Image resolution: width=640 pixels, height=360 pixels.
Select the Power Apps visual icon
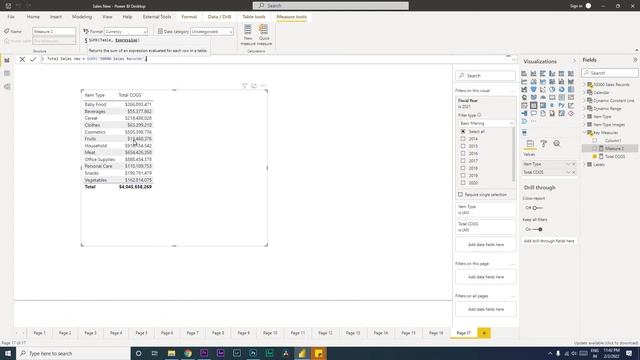[571, 113]
